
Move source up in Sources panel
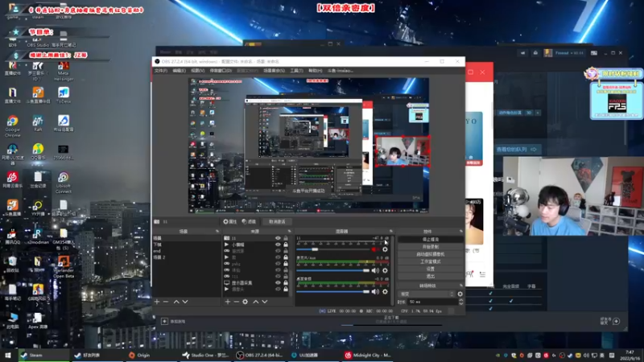pyautogui.click(x=255, y=302)
